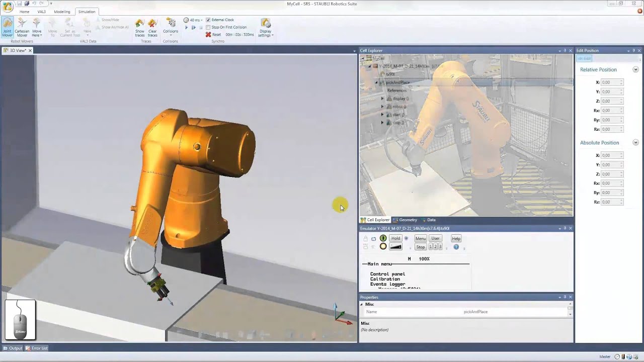Open the 40 ms time step dropdown
The width and height of the screenshot is (644, 362).
(202, 21)
